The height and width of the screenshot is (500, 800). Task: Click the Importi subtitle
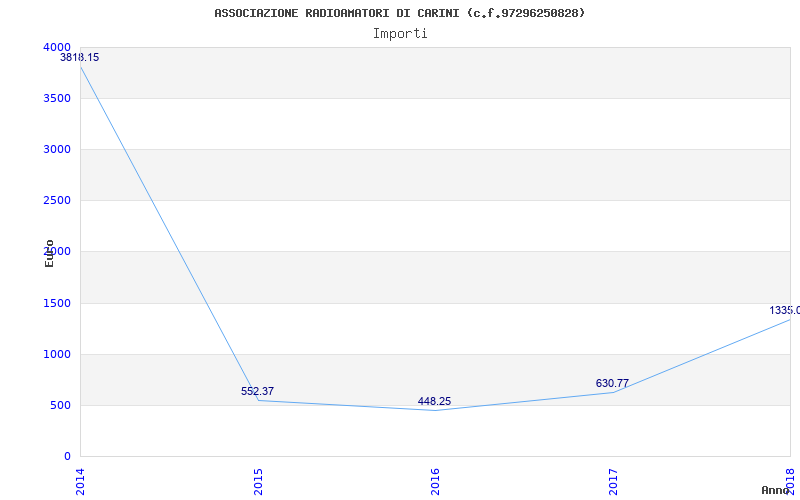tap(400, 34)
